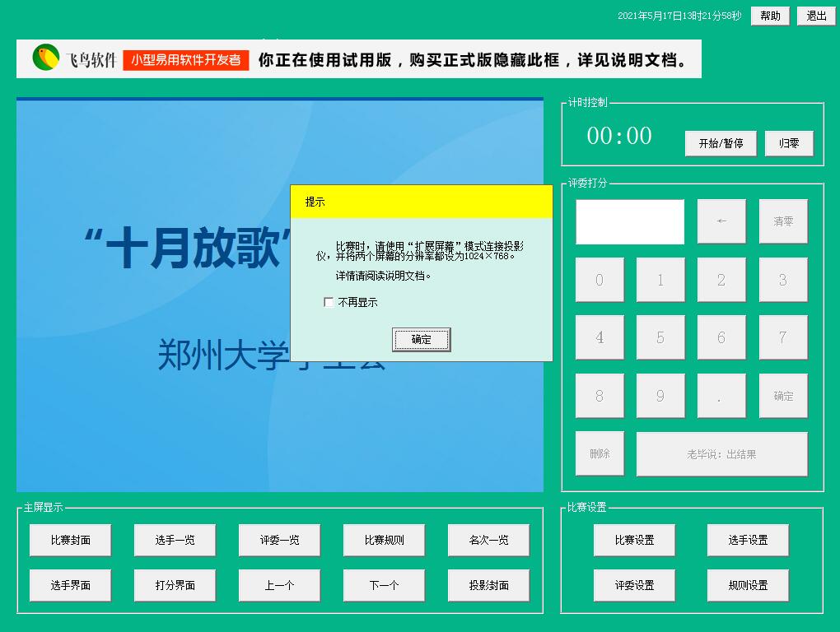Show the 比赛封面 competition cover screen
The height and width of the screenshot is (632, 840).
(70, 540)
